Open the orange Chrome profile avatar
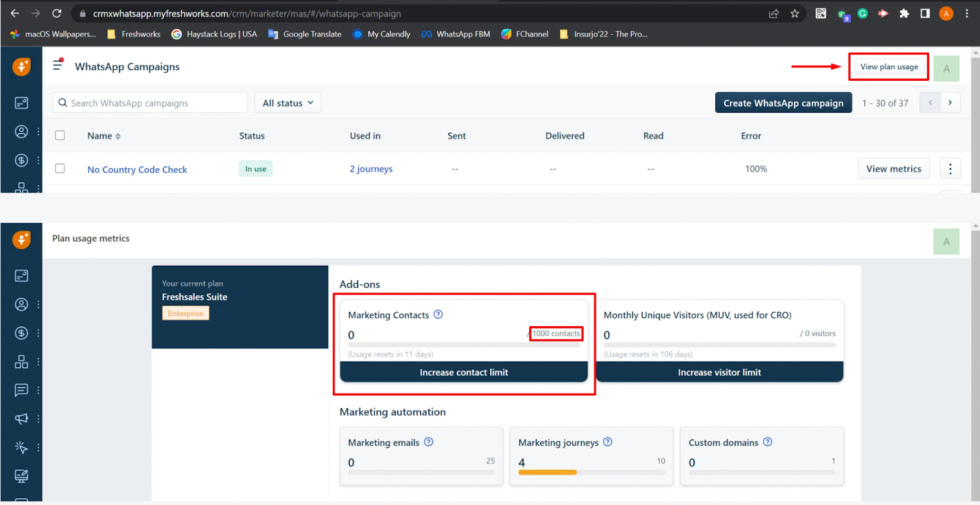This screenshot has height=505, width=980. pos(946,13)
